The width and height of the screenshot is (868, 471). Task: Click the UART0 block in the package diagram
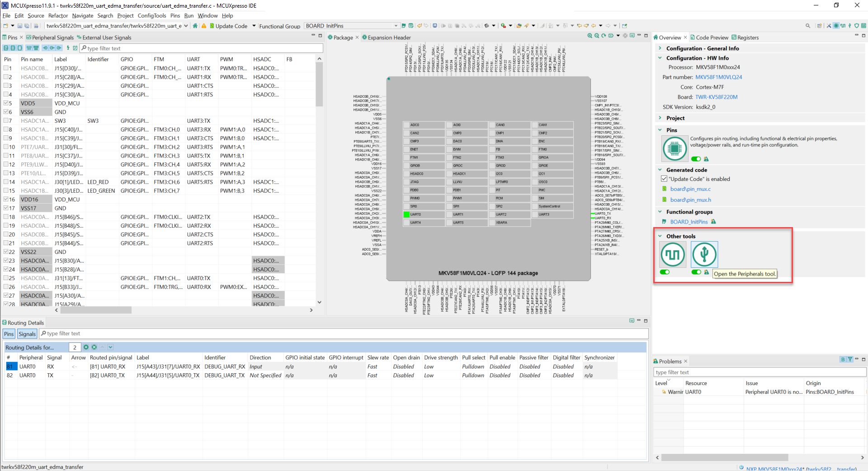424,214
